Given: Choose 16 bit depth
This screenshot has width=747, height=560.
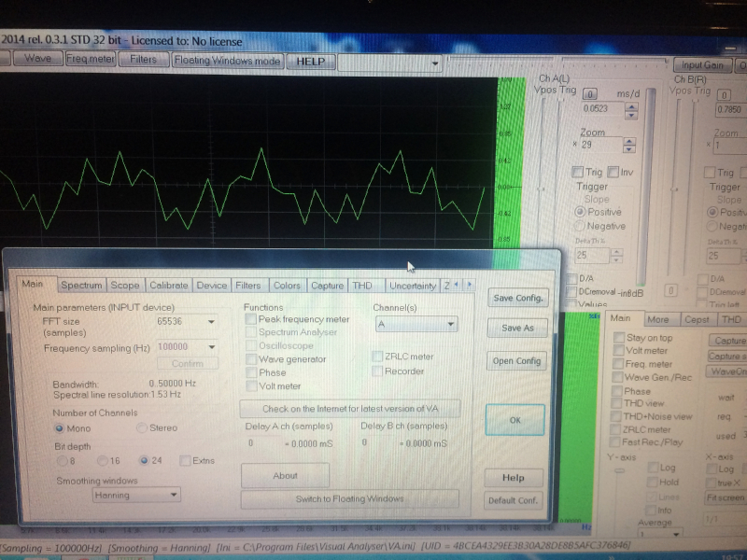Looking at the screenshot, I should click(x=102, y=460).
